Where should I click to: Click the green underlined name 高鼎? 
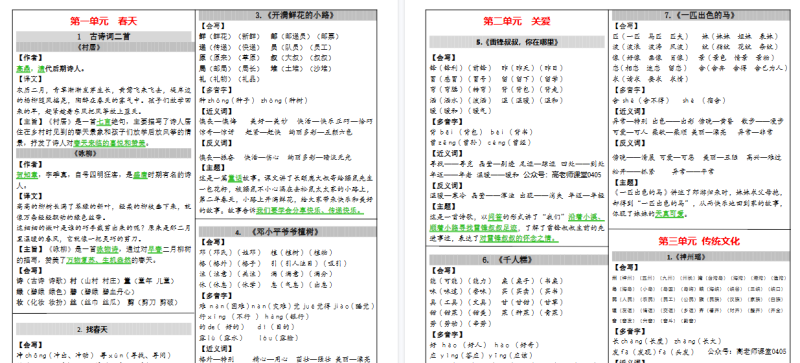(23, 68)
